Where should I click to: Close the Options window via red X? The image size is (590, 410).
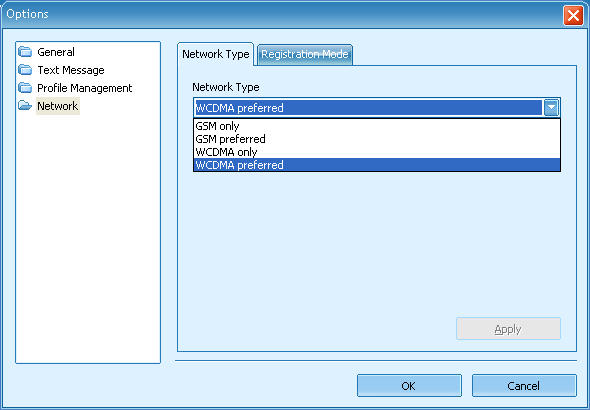tap(573, 15)
